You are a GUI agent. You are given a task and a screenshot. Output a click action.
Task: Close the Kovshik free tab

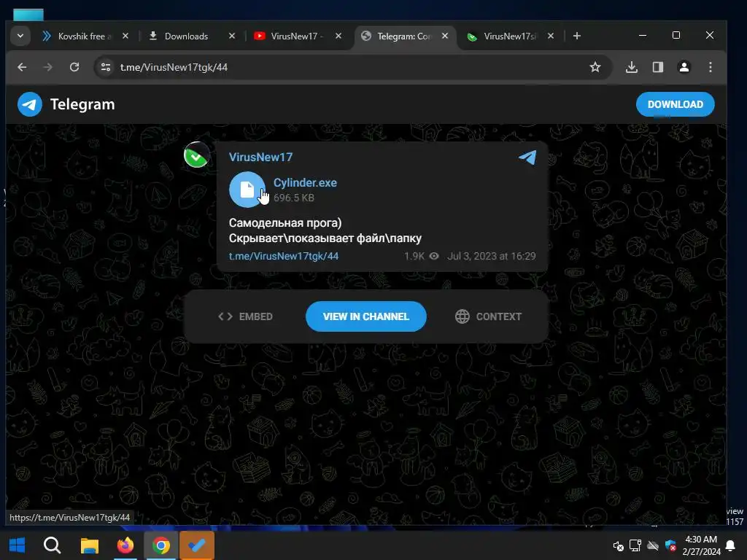coord(125,36)
